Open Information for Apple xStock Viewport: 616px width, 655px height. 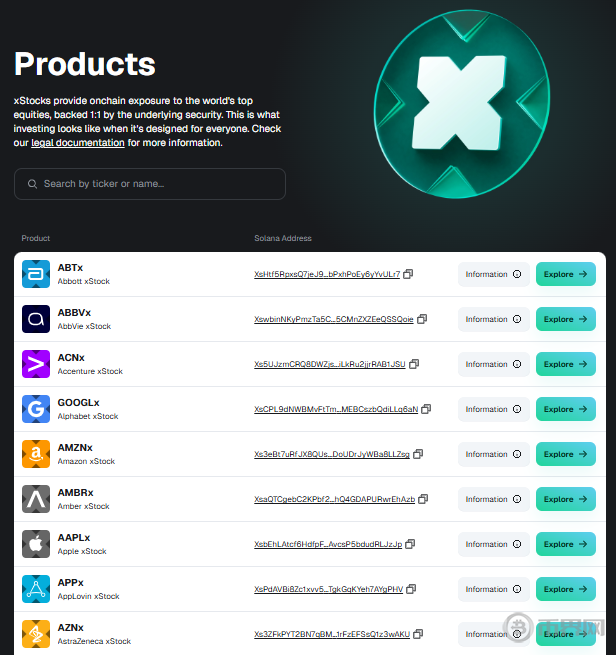(494, 544)
